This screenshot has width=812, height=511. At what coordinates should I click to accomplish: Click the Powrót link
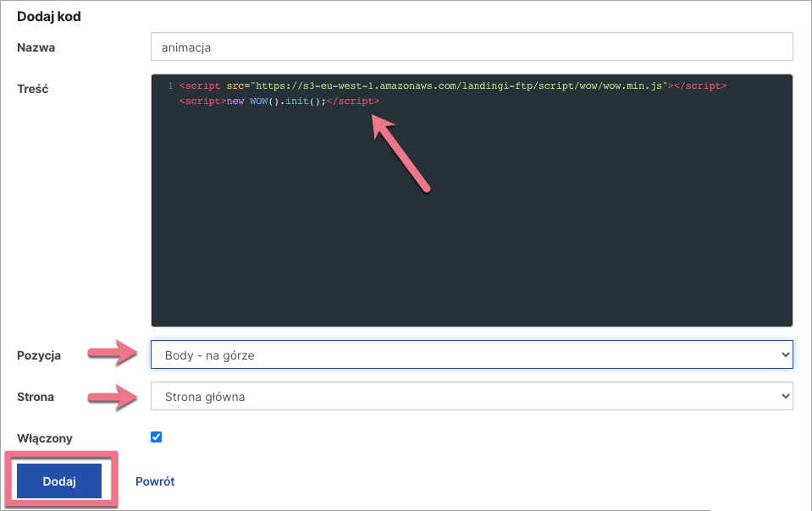(x=153, y=481)
